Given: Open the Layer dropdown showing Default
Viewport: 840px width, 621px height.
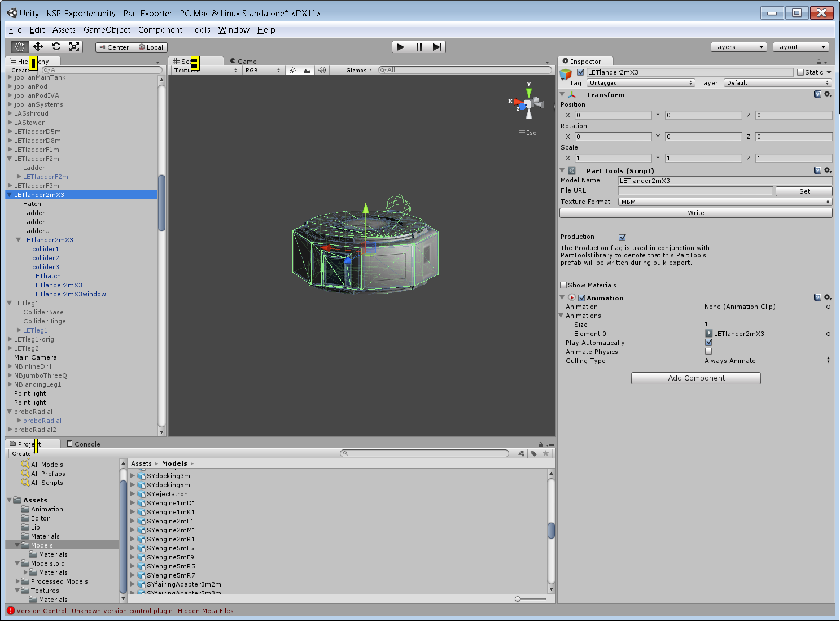Looking at the screenshot, I should [778, 83].
